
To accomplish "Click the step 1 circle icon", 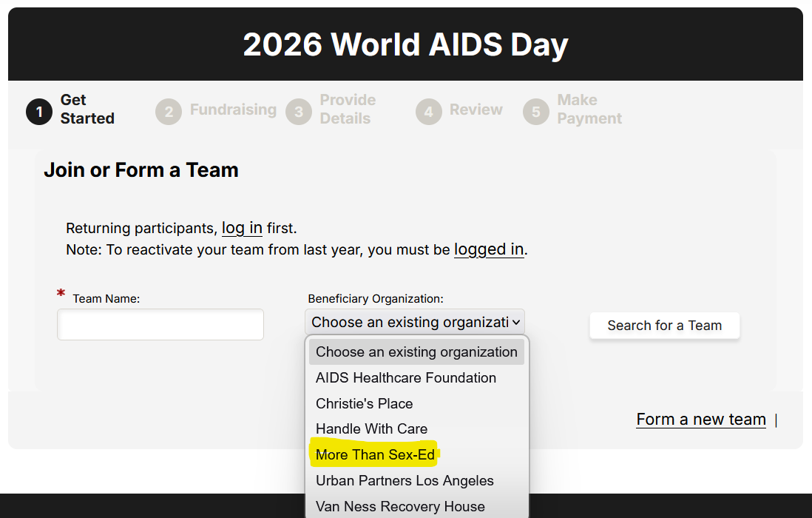I will tap(39, 111).
